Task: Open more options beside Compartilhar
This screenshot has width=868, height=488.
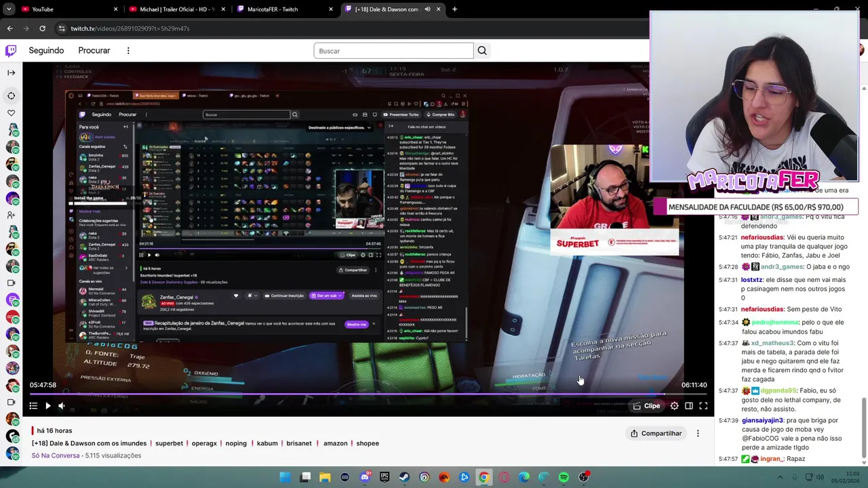Action: coord(698,434)
